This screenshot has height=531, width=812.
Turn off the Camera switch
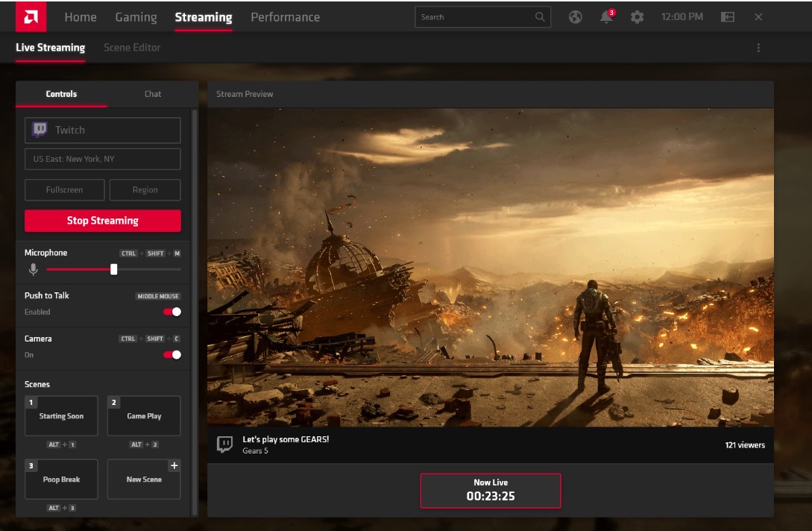coord(172,355)
